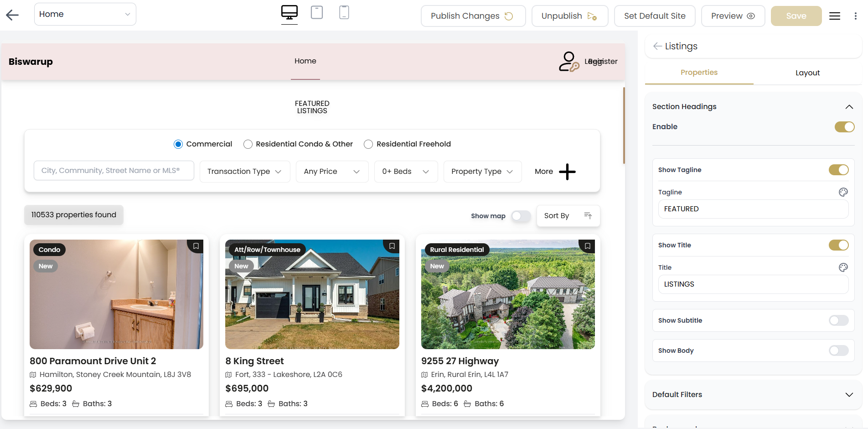Open the Home navigation menu item
Image resolution: width=868 pixels, height=429 pixels.
[305, 61]
